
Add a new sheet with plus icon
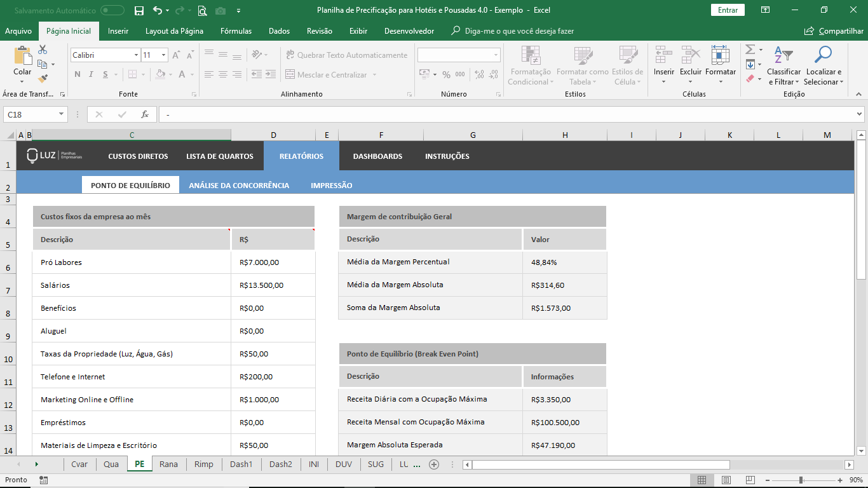pyautogui.click(x=434, y=464)
